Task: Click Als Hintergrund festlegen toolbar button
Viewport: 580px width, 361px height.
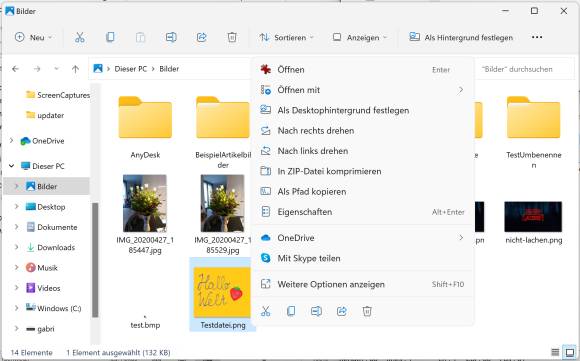Action: [x=461, y=37]
